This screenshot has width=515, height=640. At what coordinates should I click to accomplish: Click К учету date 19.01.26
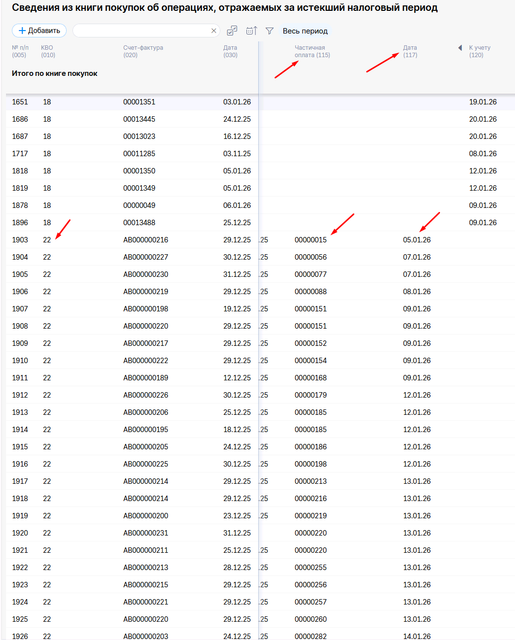483,102
